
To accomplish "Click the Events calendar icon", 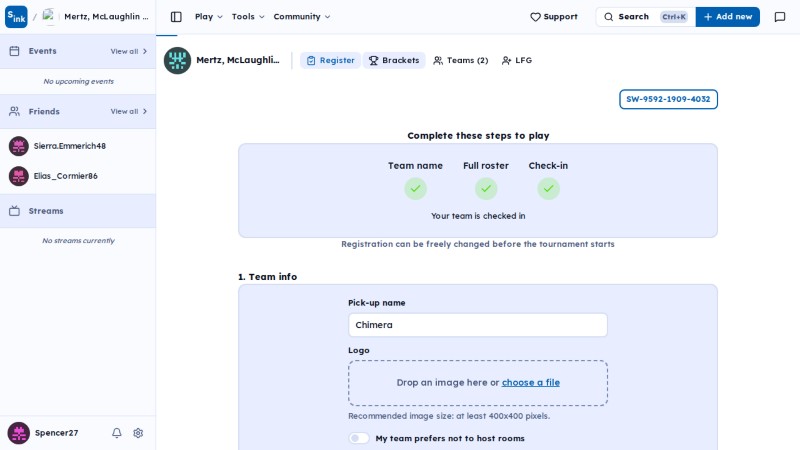I will [14, 51].
